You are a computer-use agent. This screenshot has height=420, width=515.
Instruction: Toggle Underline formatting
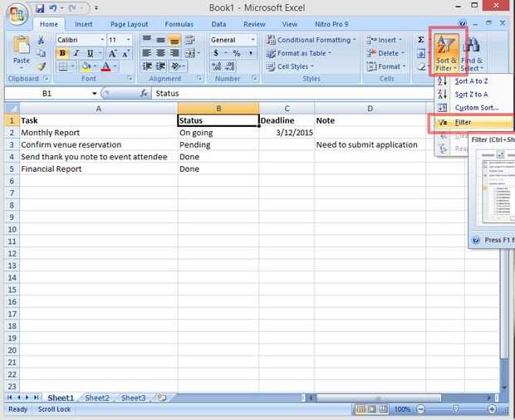[x=90, y=53]
